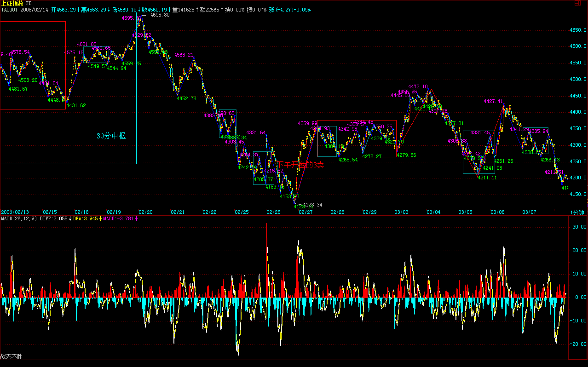Click the 4427.41 peak label
The height and width of the screenshot is (367, 588).
click(x=493, y=101)
